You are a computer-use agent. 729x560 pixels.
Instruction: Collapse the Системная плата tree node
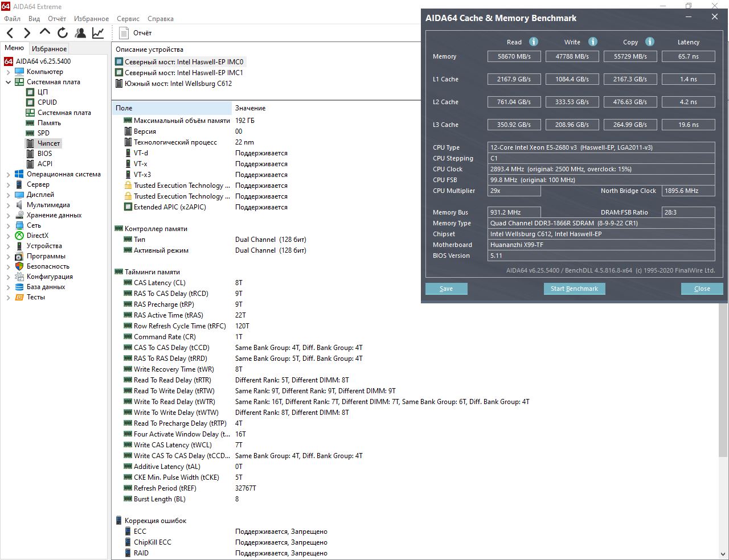pyautogui.click(x=8, y=83)
